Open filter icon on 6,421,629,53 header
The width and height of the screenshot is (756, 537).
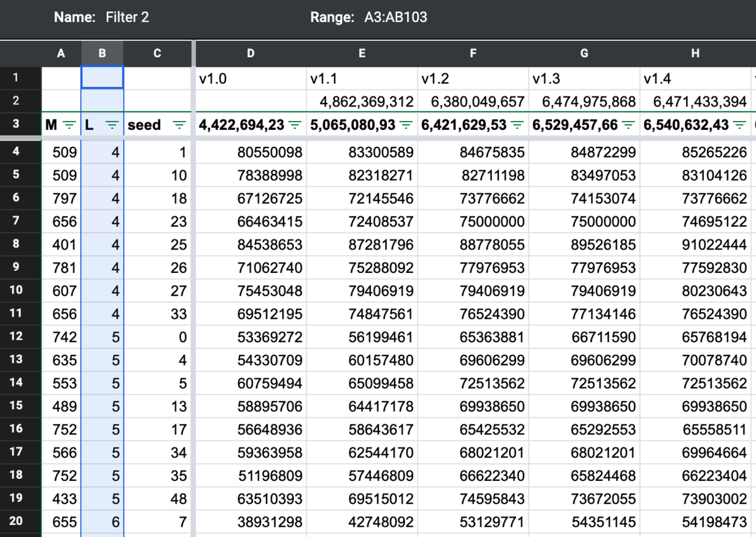517,125
